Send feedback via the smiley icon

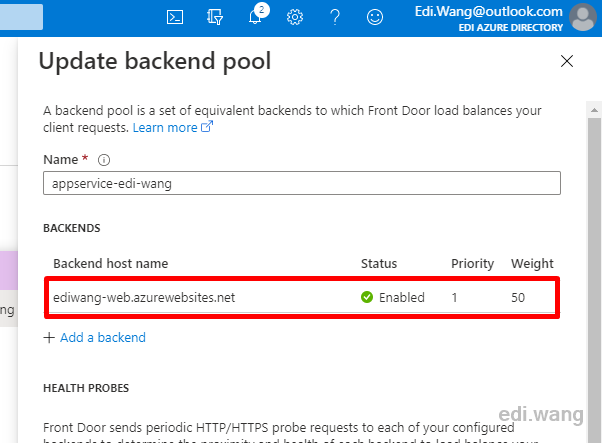tap(375, 17)
